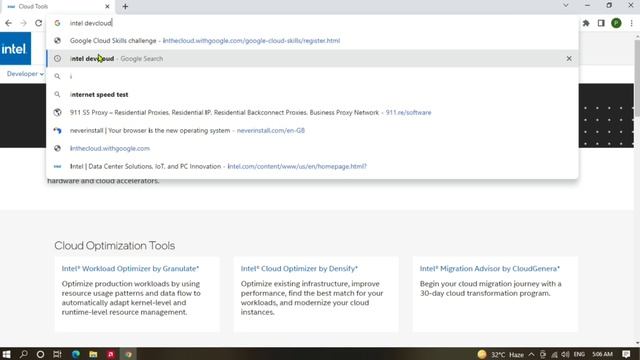Select the inthecloud.withgoogle.com suggestion
This screenshot has width=640, height=360.
[x=312, y=149]
